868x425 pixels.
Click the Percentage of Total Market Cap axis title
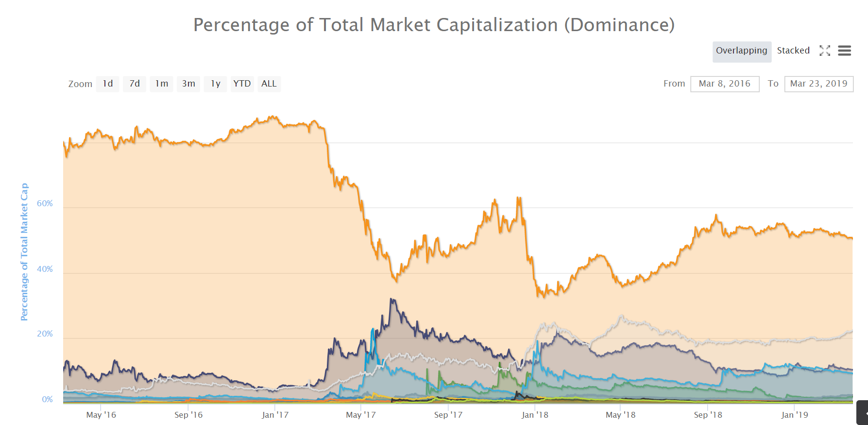coord(24,252)
